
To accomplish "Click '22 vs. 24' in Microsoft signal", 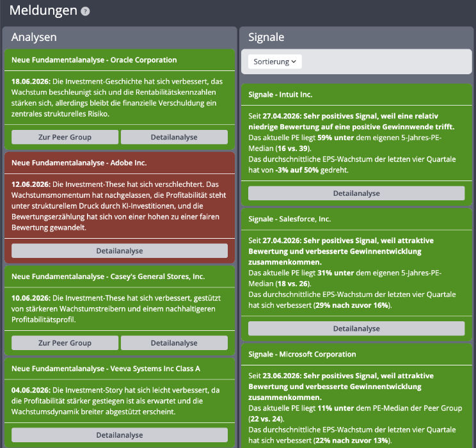I will pos(266,419).
